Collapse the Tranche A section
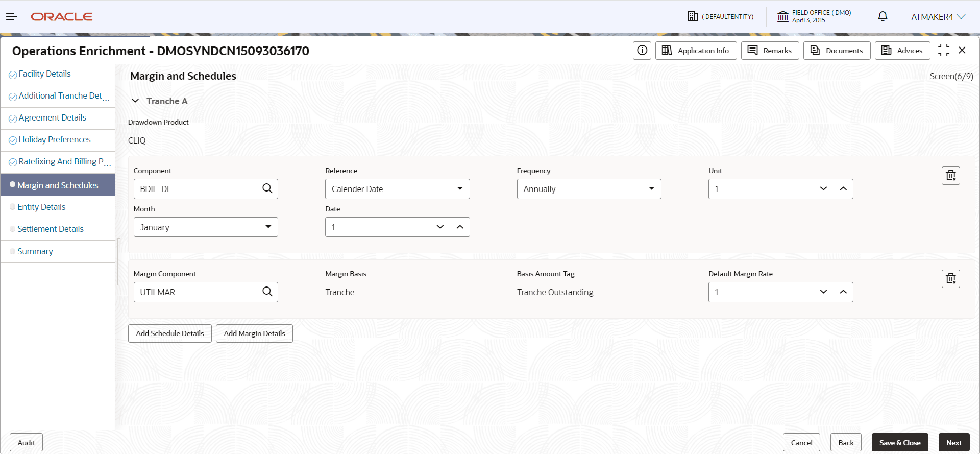Viewport: 980px width, 454px height. 135,101
